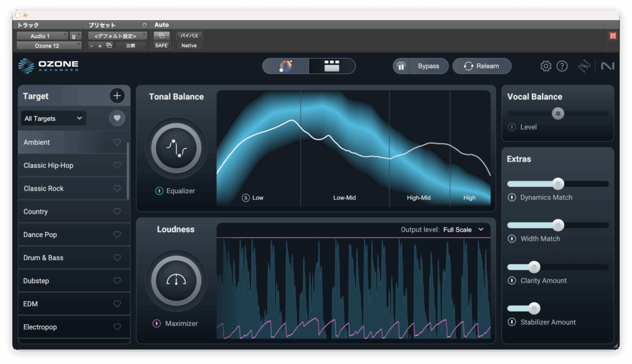Image resolution: width=632 pixels, height=364 pixels.
Task: Add a new target with plus icon
Action: (117, 96)
